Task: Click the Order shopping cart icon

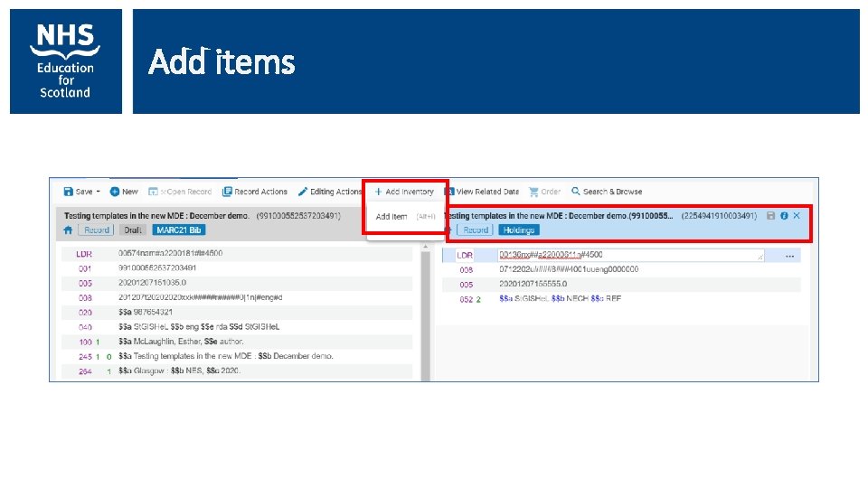Action: [x=533, y=192]
